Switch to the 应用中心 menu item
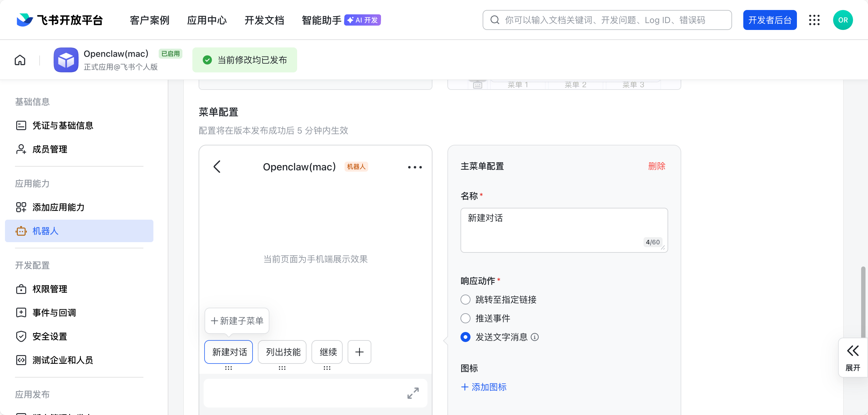This screenshot has height=415, width=868. tap(206, 20)
